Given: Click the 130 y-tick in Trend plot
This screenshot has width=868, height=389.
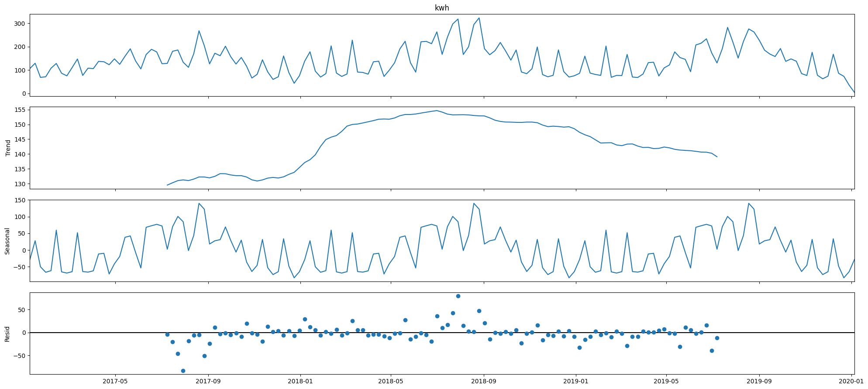Looking at the screenshot, I should tap(18, 184).
